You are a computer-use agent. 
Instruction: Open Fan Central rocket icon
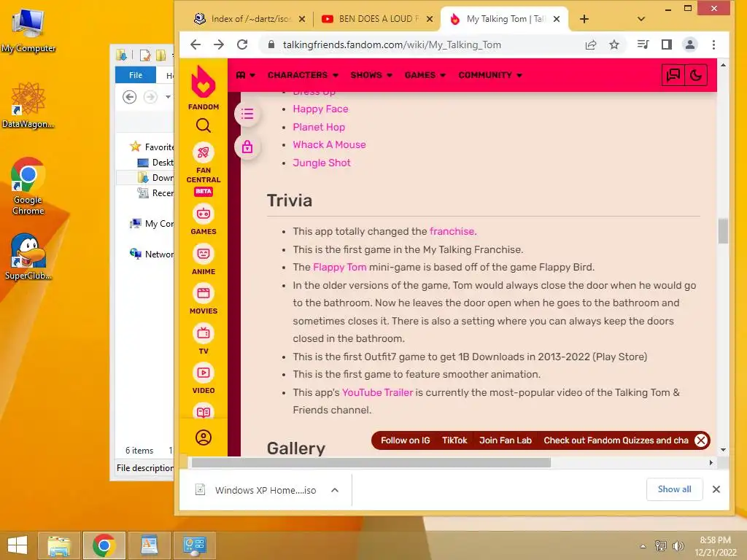[x=204, y=152]
